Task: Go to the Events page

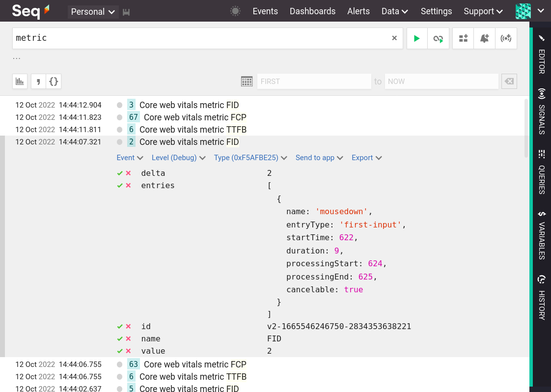Action: [265, 11]
